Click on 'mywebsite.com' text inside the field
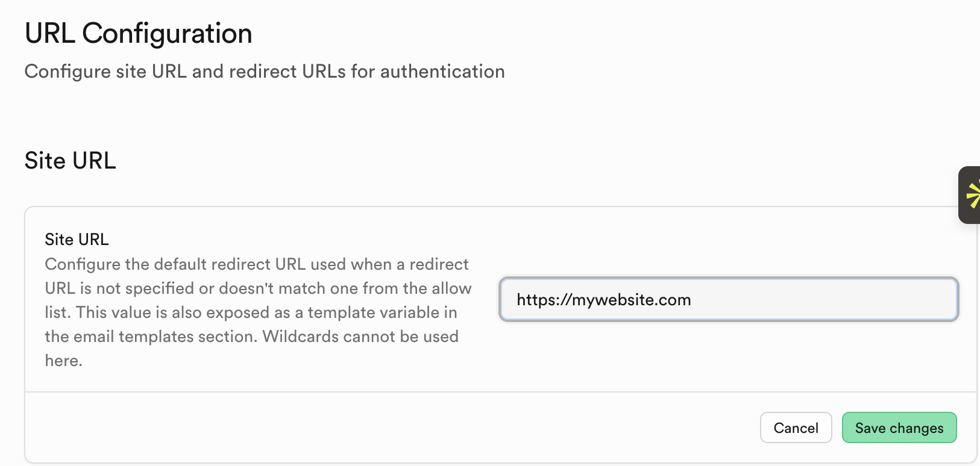 pos(631,300)
